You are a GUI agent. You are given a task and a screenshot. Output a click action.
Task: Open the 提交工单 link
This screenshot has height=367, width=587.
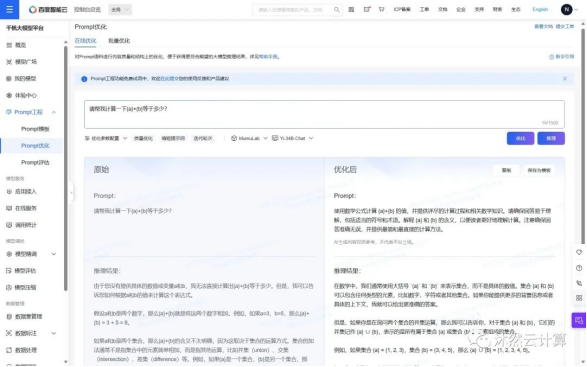pos(565,27)
